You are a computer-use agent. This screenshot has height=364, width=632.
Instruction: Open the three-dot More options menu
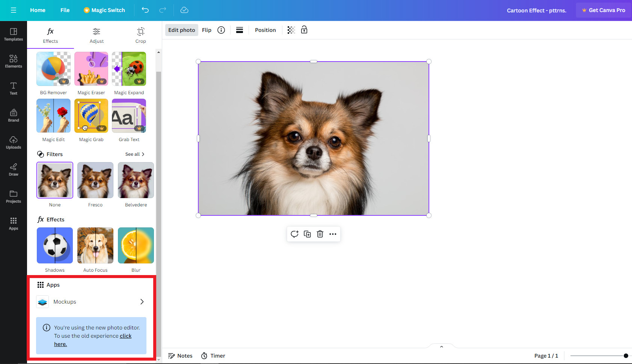point(333,234)
